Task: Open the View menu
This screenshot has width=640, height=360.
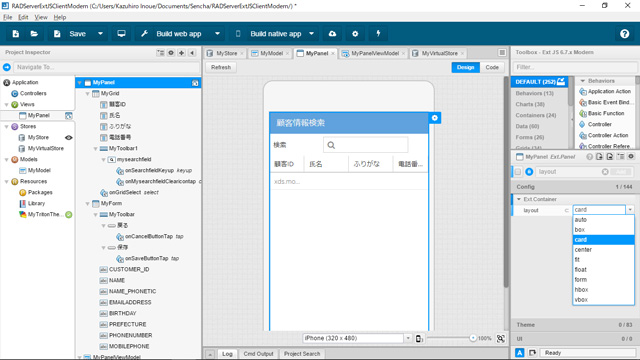Action: [41, 17]
